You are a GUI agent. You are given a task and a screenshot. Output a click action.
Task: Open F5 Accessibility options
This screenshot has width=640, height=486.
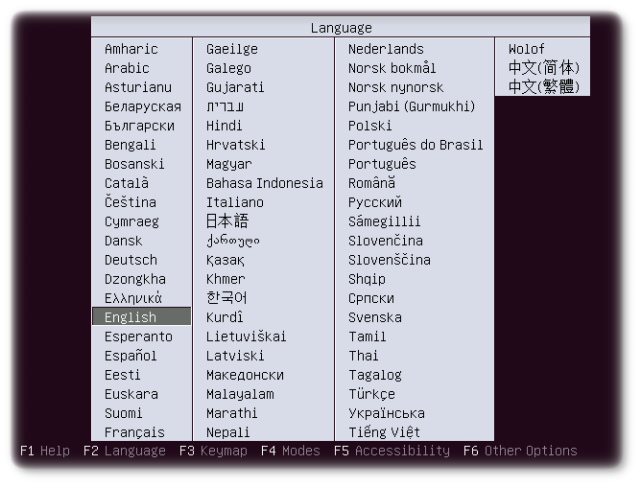[x=392, y=451]
